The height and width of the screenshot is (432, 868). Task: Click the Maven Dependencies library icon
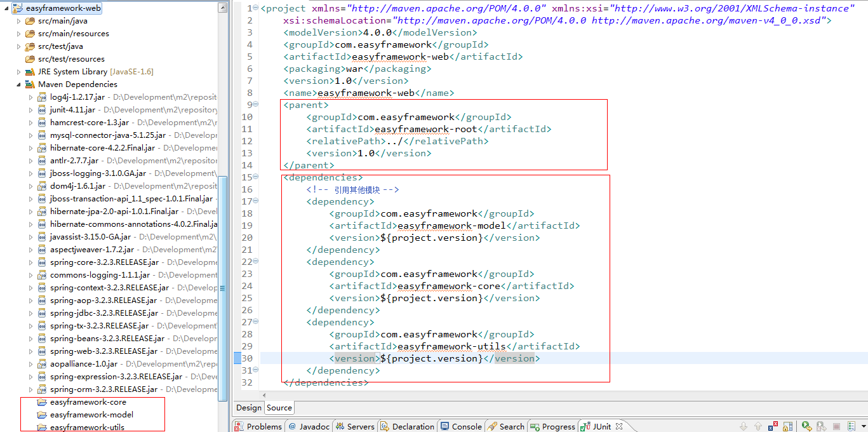(x=30, y=84)
